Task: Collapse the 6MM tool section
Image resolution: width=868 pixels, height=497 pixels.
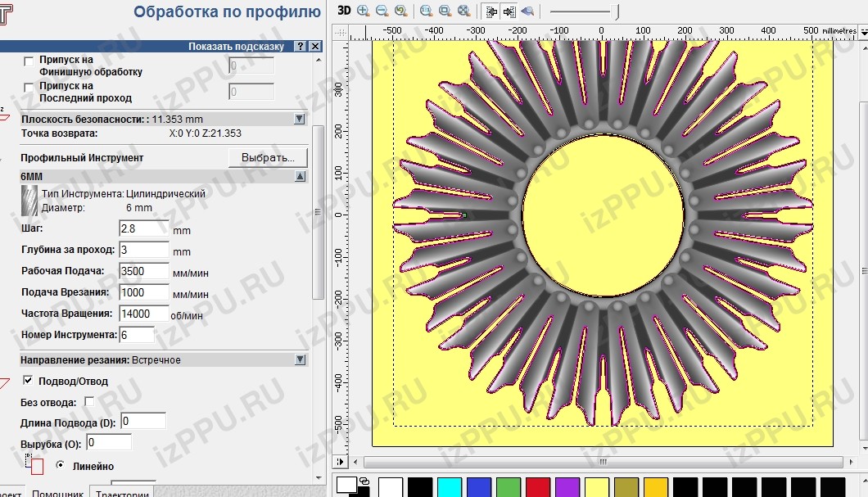Action: 299,176
